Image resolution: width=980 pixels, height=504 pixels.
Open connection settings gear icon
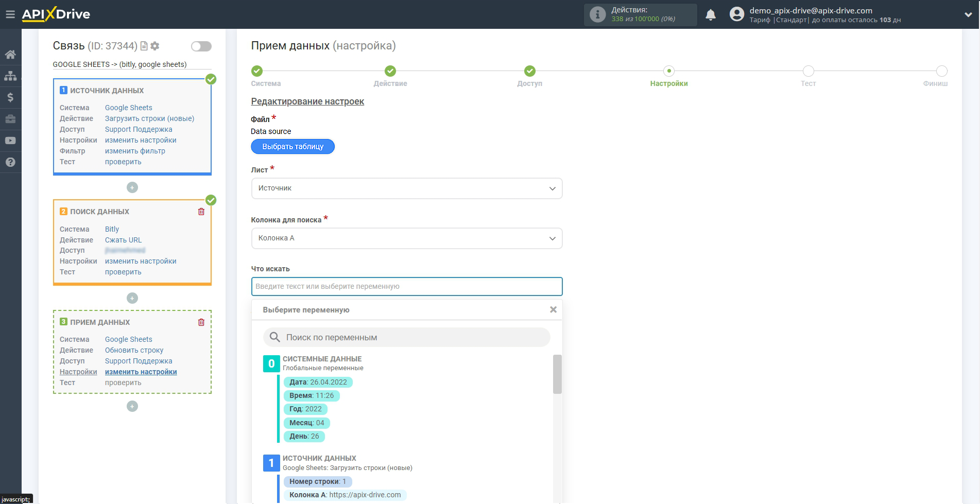point(154,46)
